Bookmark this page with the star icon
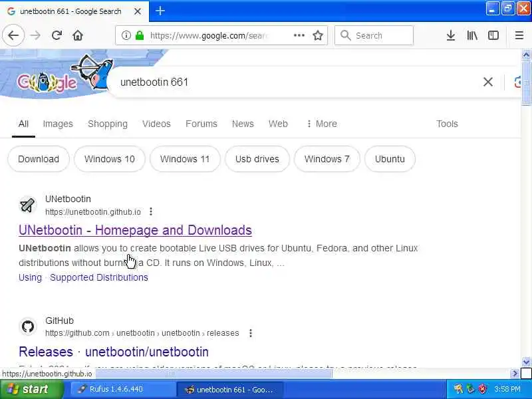The width and height of the screenshot is (532, 399). (x=318, y=35)
